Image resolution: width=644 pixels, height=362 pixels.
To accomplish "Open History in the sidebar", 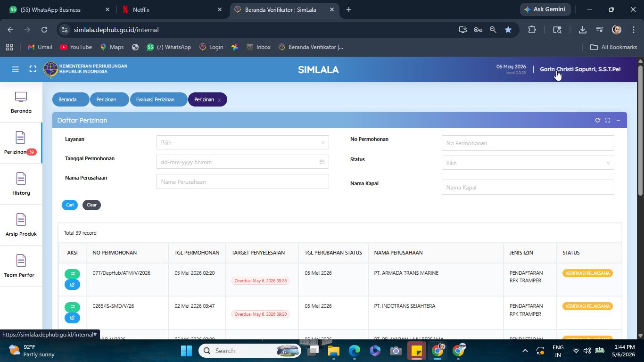I will (21, 184).
